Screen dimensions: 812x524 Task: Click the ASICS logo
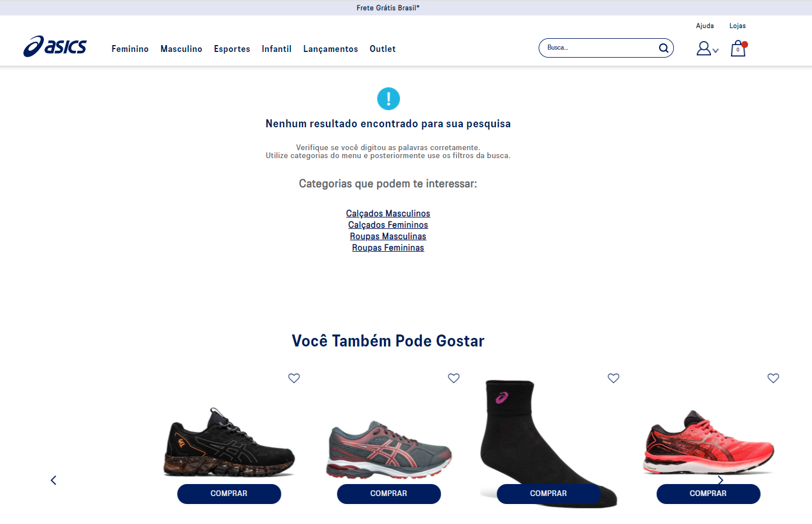click(55, 46)
